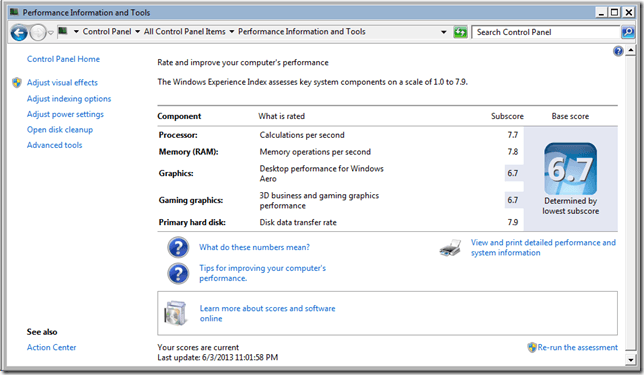The width and height of the screenshot is (644, 375).
Task: Expand arrow after All Control Panel Items
Action: [232, 32]
